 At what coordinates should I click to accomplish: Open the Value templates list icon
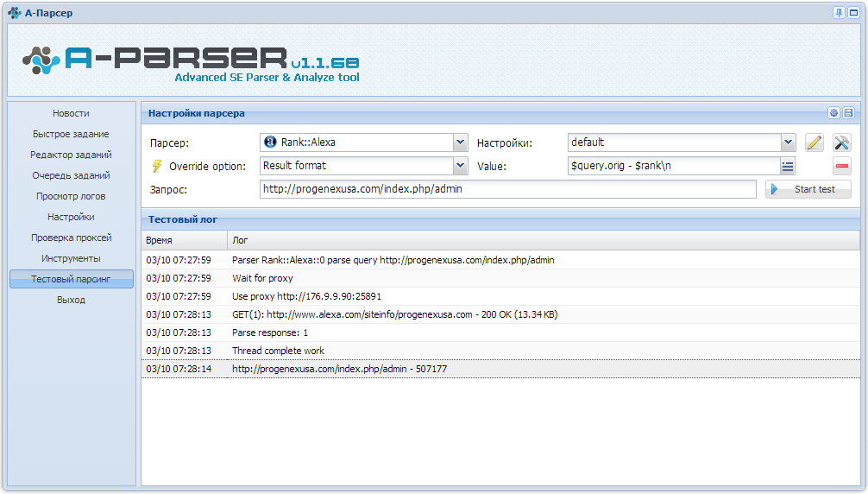click(x=788, y=166)
